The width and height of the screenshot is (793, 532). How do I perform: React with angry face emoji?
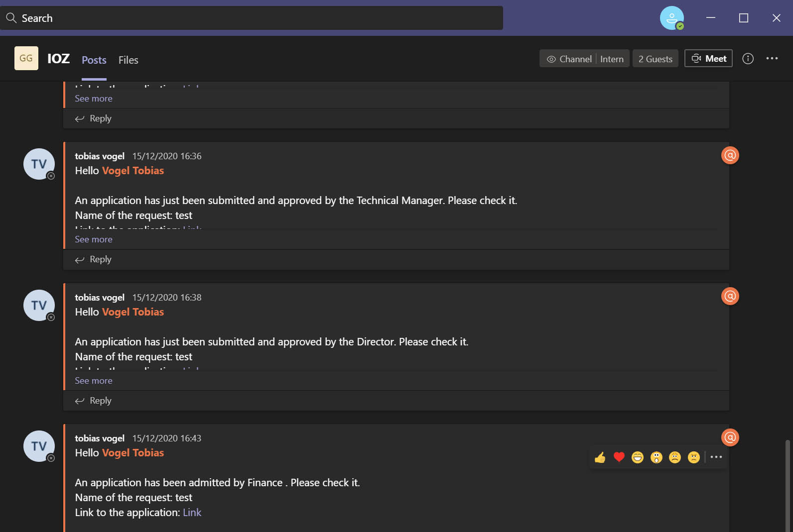tap(694, 457)
